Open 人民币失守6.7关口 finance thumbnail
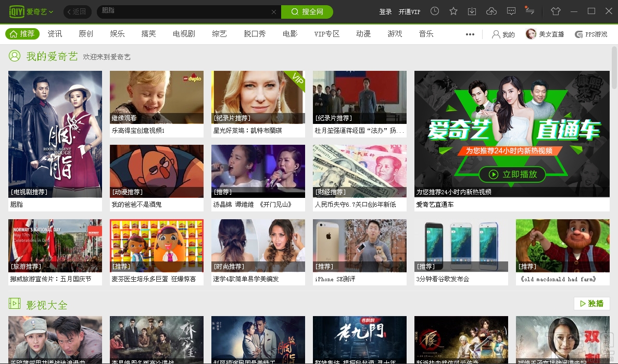618x364 pixels. tap(359, 171)
